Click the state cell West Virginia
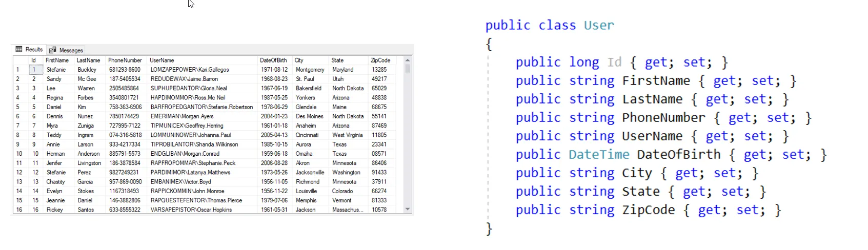 (349, 135)
